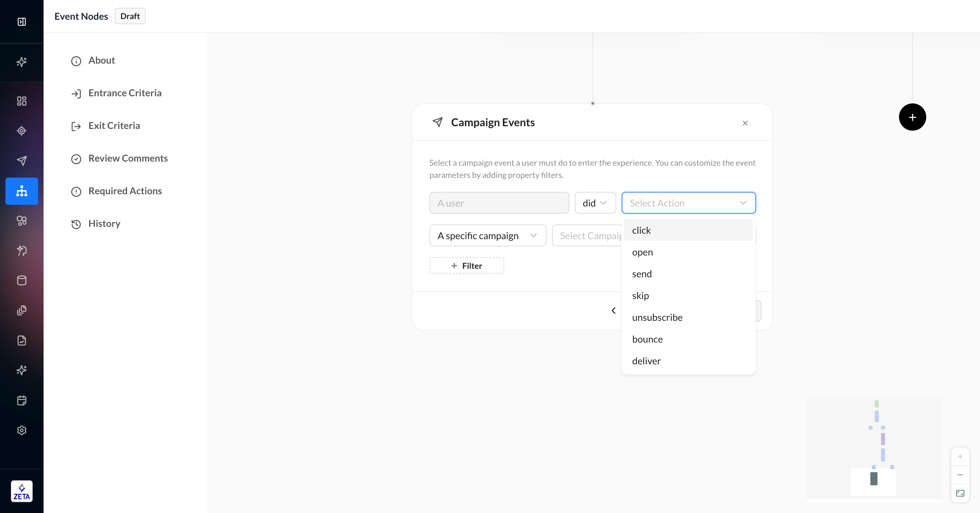Image resolution: width=980 pixels, height=513 pixels.
Task: Click the Campaign Events heading
Action: 493,122
